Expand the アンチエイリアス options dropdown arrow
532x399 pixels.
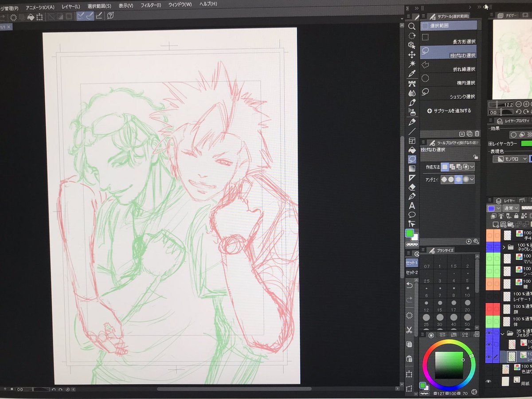(472, 179)
